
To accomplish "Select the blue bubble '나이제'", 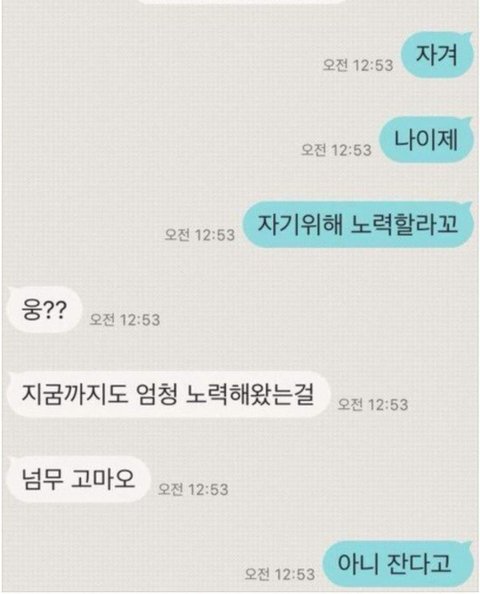I will point(427,140).
